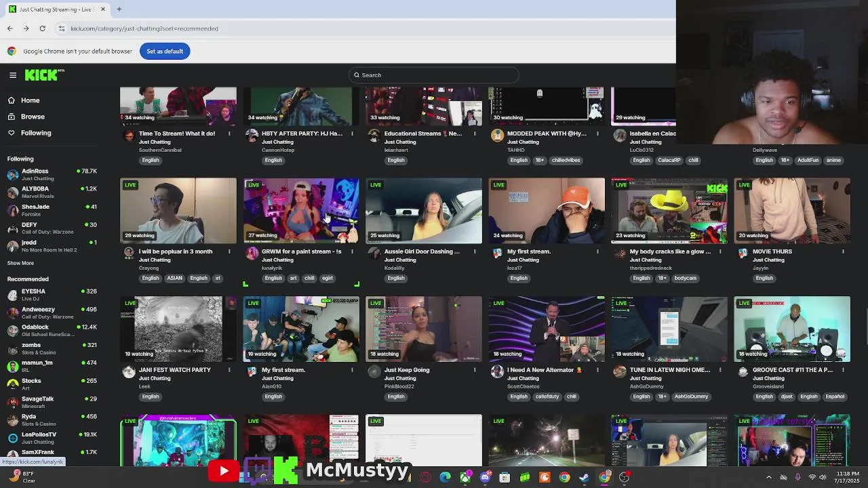The width and height of the screenshot is (868, 488).
Task: Open the hamburger sidebar menu
Action: click(13, 75)
